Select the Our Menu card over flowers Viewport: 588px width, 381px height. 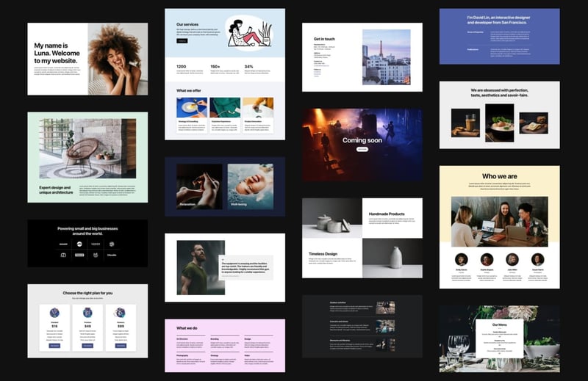click(500, 338)
